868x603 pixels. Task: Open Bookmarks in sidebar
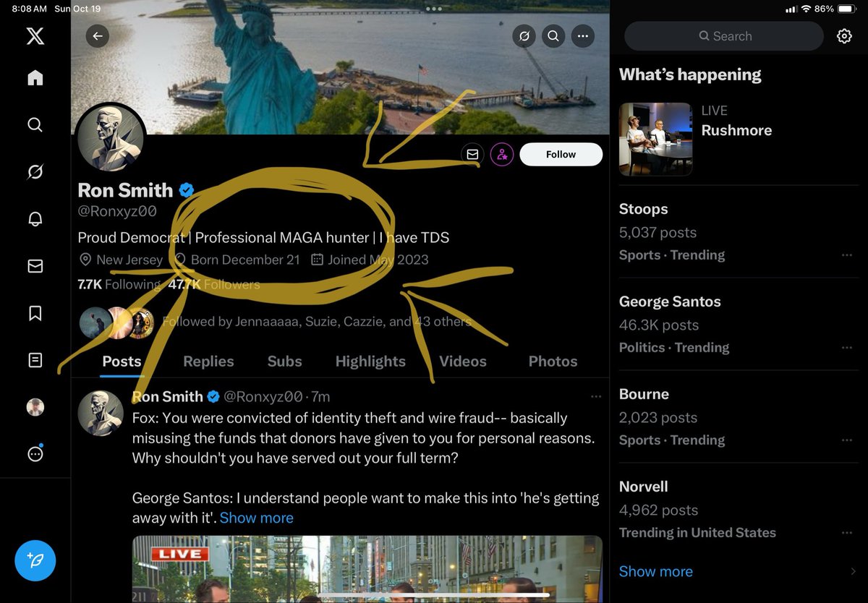click(x=35, y=313)
